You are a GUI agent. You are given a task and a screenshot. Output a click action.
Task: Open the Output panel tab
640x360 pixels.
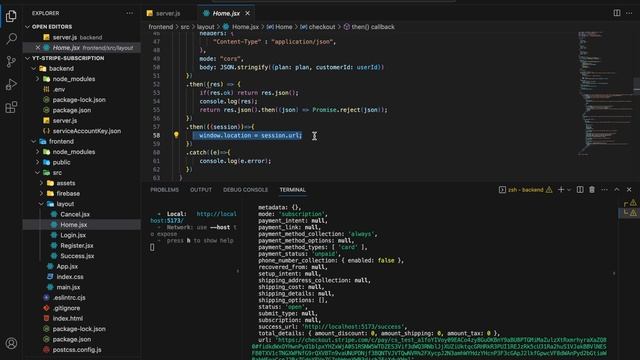pyautogui.click(x=201, y=190)
